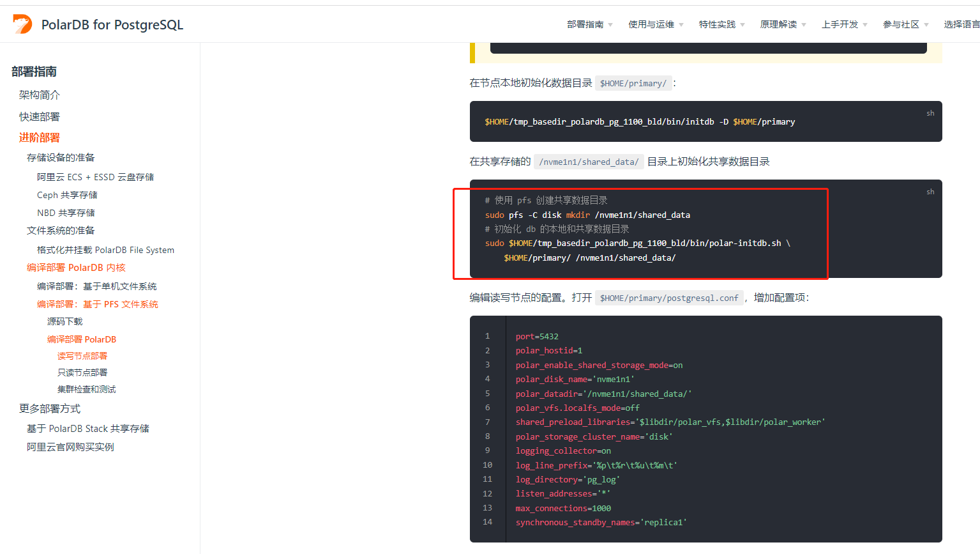Jump to 编译部署 PolarDB section

tap(82, 339)
